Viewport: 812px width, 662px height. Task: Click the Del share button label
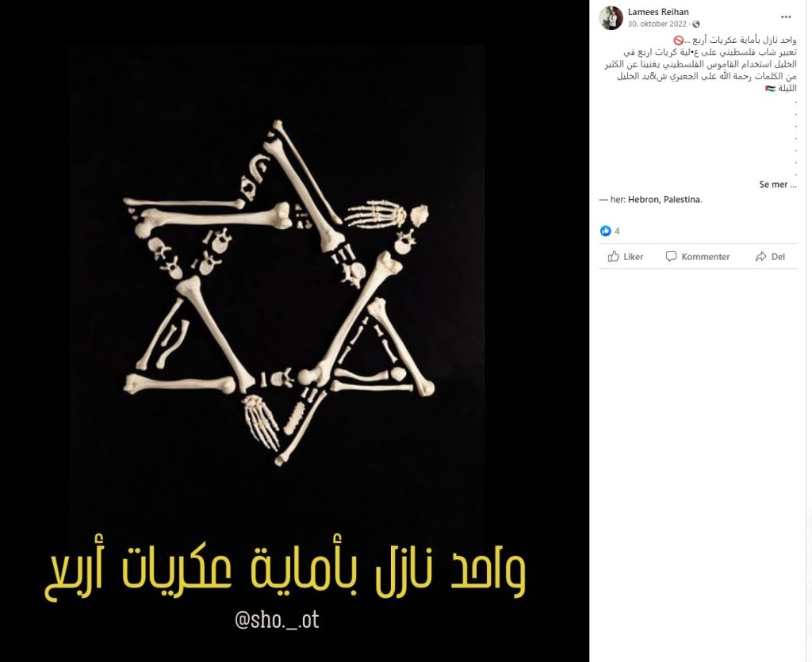(778, 257)
